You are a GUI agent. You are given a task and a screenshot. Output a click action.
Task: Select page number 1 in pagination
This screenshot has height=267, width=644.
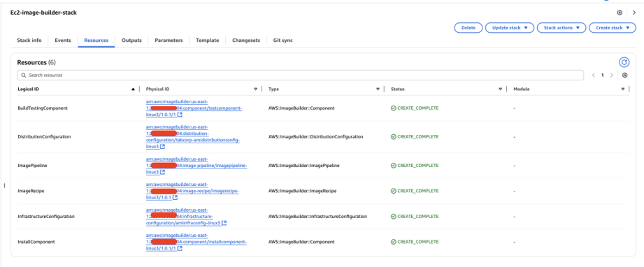pos(603,75)
